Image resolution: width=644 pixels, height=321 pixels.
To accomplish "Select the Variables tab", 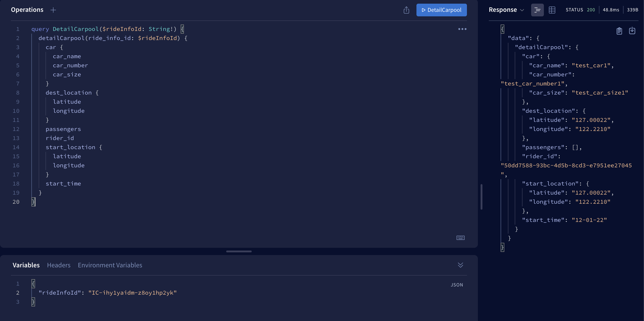I will pos(26,265).
